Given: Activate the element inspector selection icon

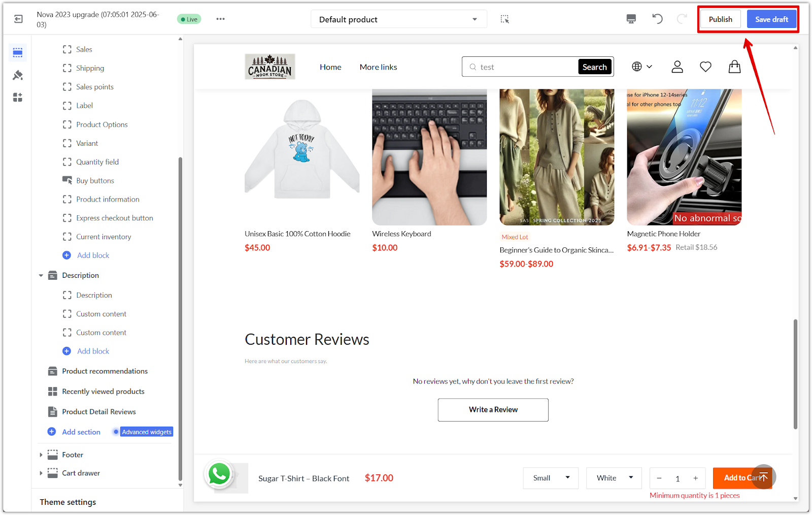Looking at the screenshot, I should click(x=504, y=19).
